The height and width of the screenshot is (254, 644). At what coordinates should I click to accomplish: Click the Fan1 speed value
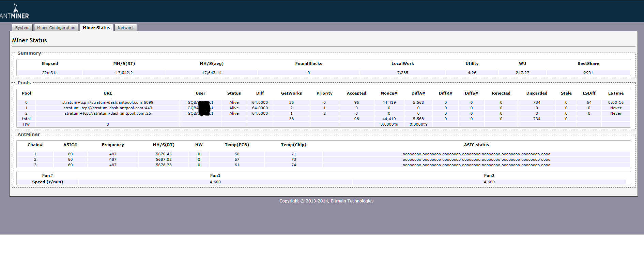(x=215, y=182)
